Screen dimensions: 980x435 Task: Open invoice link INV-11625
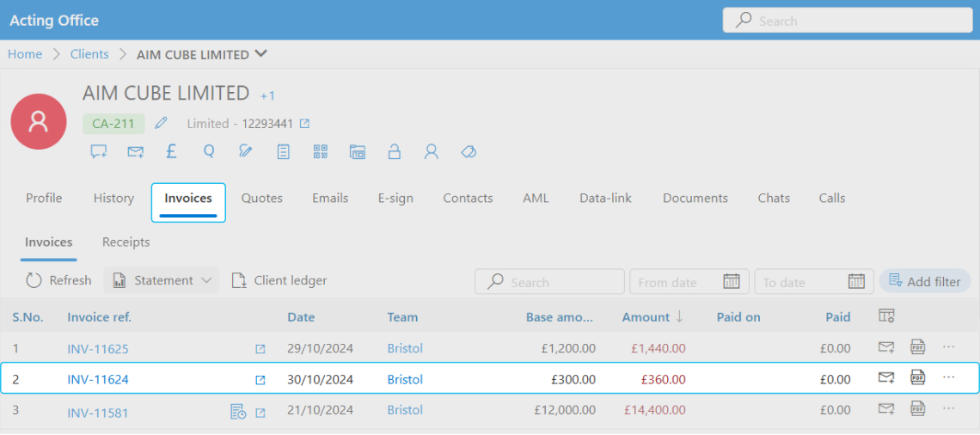[98, 349]
